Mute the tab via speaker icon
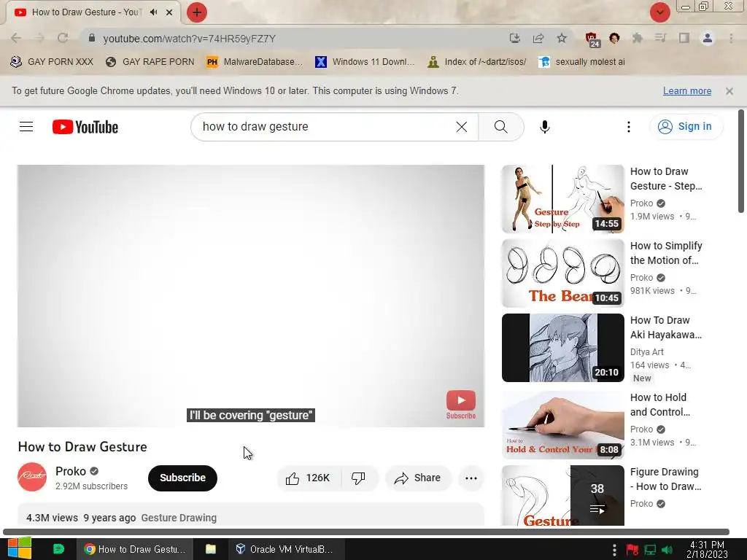This screenshot has width=747, height=560. click(153, 12)
